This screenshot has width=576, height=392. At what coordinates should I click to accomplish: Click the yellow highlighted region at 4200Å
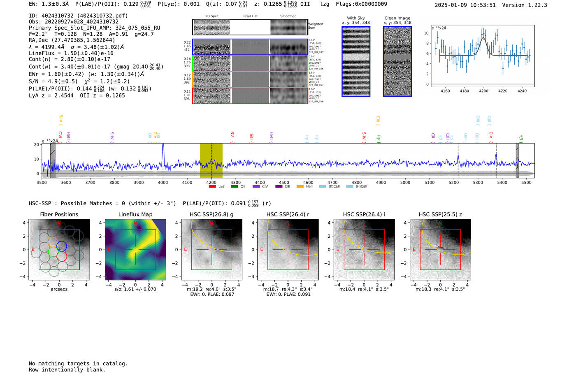(x=211, y=161)
